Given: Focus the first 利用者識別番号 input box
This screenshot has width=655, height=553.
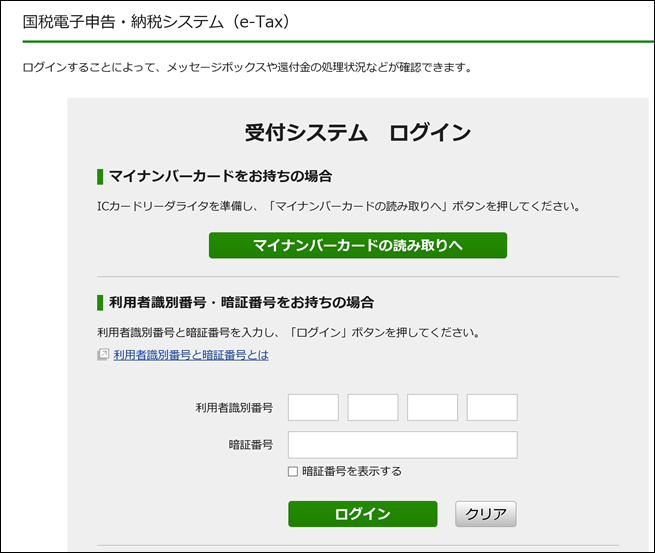Looking at the screenshot, I should click(313, 407).
